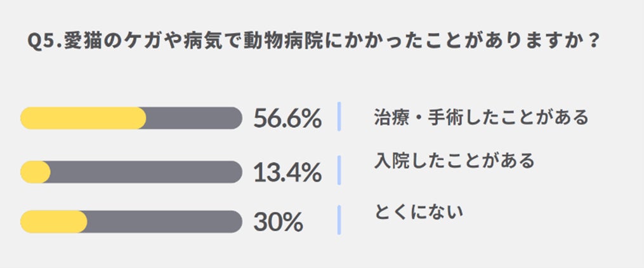Click the blue divider next to 56.6%
644x268 pixels.
[x=339, y=117]
